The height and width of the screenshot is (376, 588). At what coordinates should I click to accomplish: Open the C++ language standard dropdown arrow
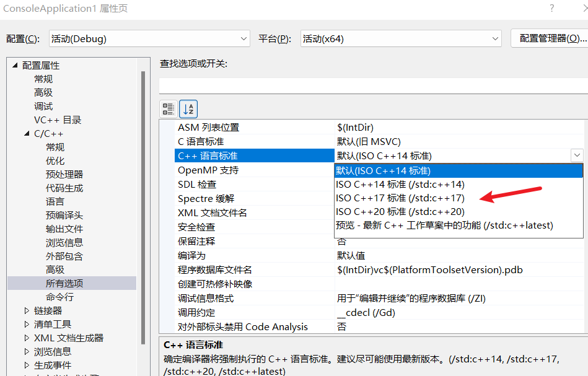point(577,155)
